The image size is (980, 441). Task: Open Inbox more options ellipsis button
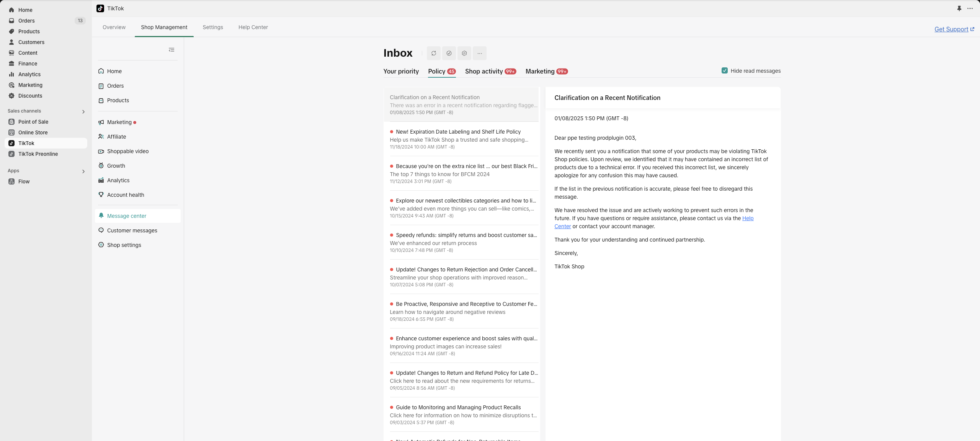479,53
